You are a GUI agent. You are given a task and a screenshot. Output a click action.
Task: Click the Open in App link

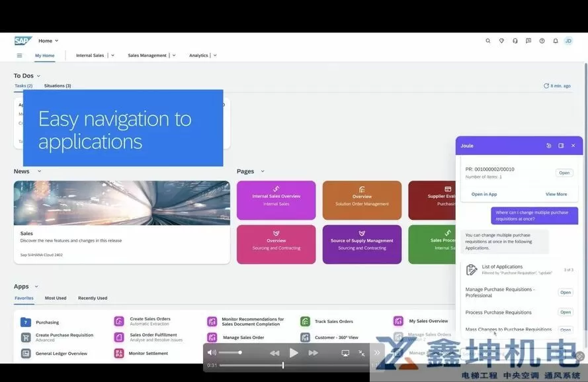pyautogui.click(x=484, y=195)
